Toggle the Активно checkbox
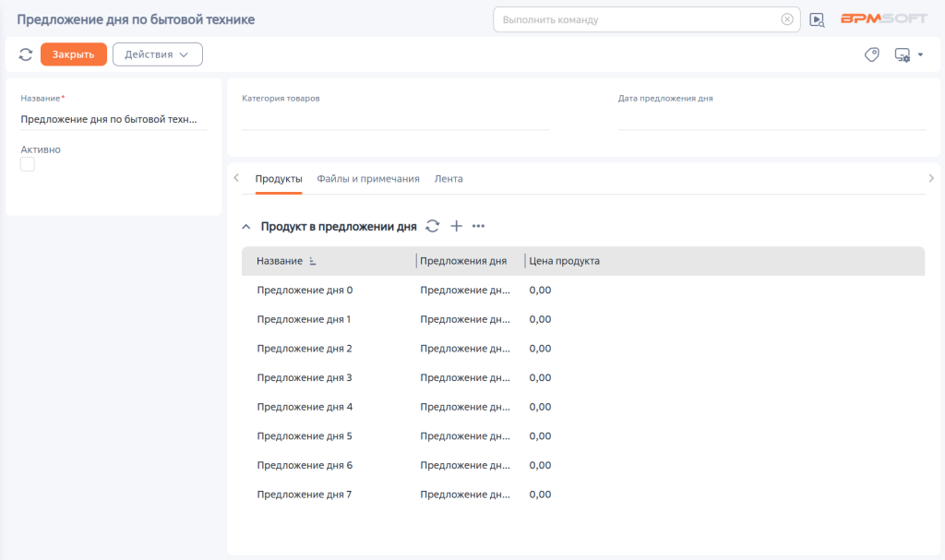This screenshot has height=560, width=945. [x=28, y=164]
